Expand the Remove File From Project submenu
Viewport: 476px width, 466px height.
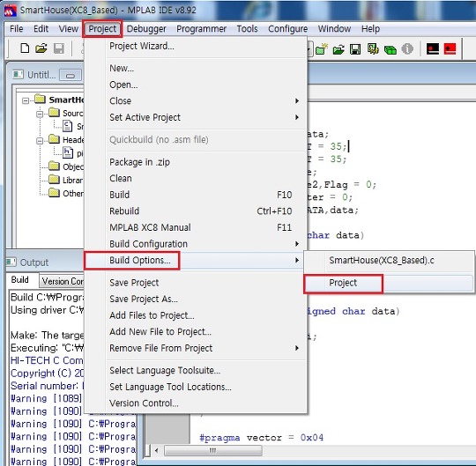coord(297,348)
